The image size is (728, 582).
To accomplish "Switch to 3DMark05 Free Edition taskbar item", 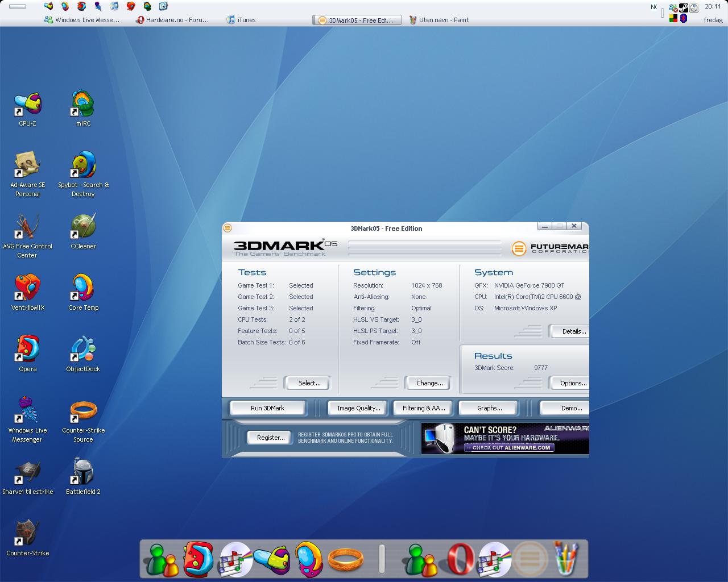I will [357, 20].
